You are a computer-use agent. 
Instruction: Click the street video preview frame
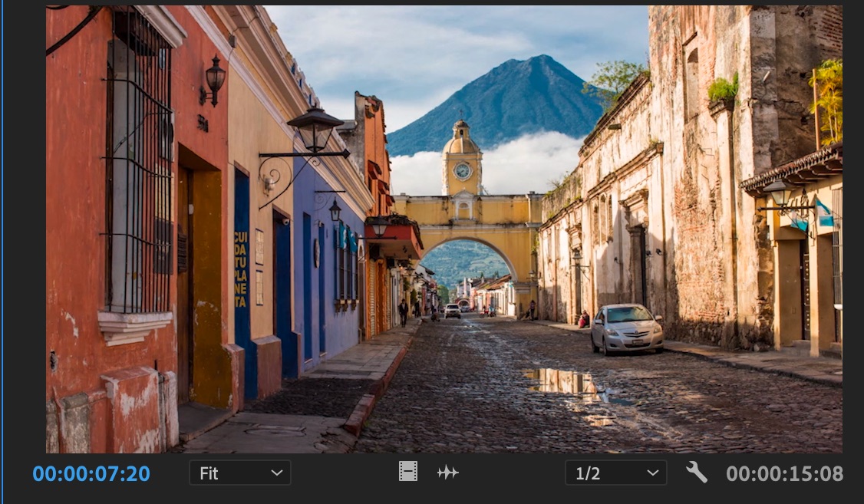[444, 229]
